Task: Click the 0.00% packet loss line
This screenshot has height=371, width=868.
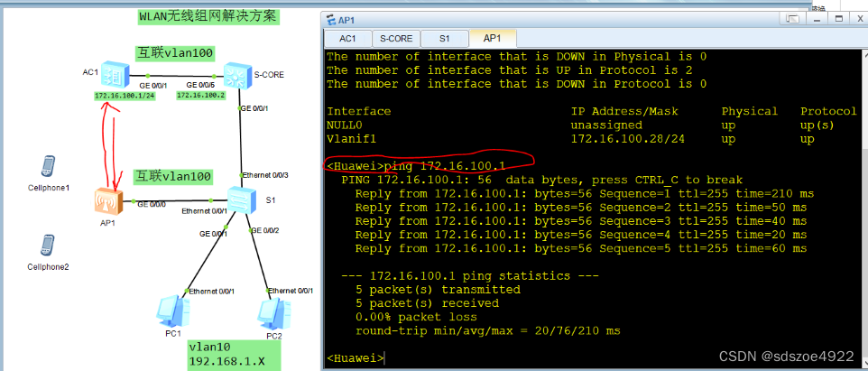Action: (416, 317)
